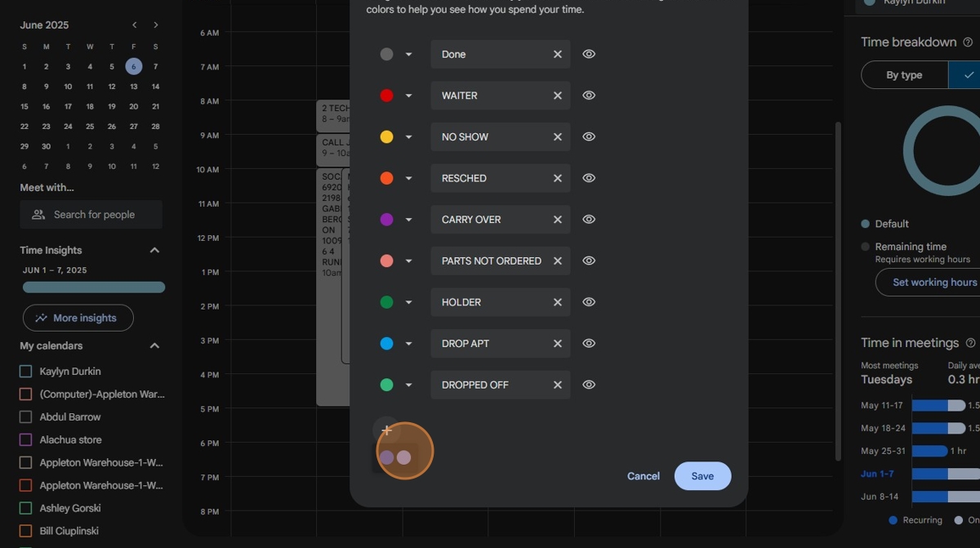The image size is (980, 548).
Task: Open color dropdown for NO SHOW label
Action: tap(408, 137)
